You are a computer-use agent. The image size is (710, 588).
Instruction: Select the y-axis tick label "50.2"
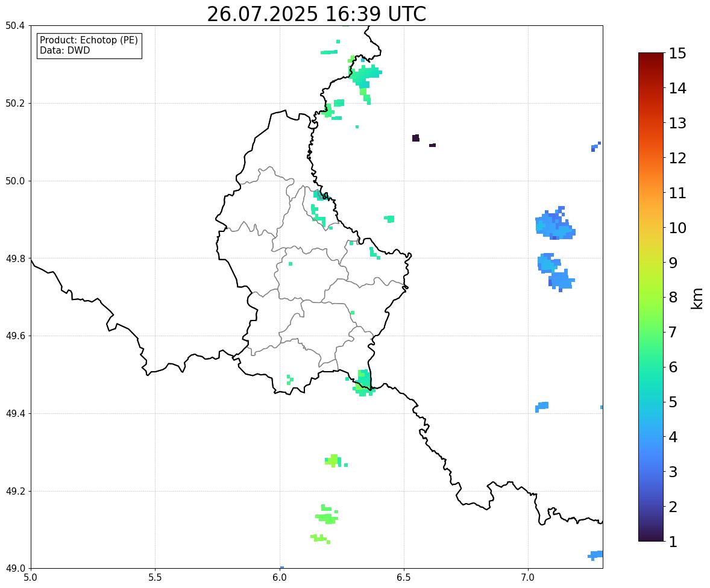[x=15, y=103]
